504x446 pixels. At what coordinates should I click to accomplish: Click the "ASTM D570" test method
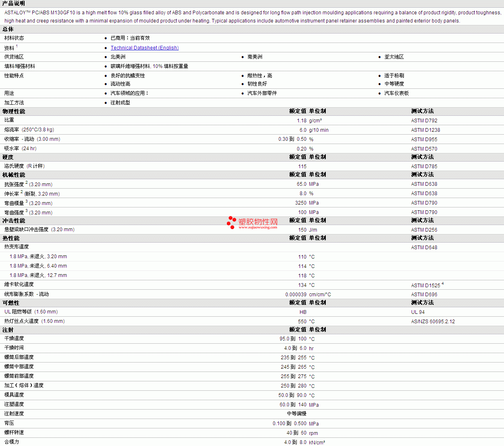click(424, 149)
